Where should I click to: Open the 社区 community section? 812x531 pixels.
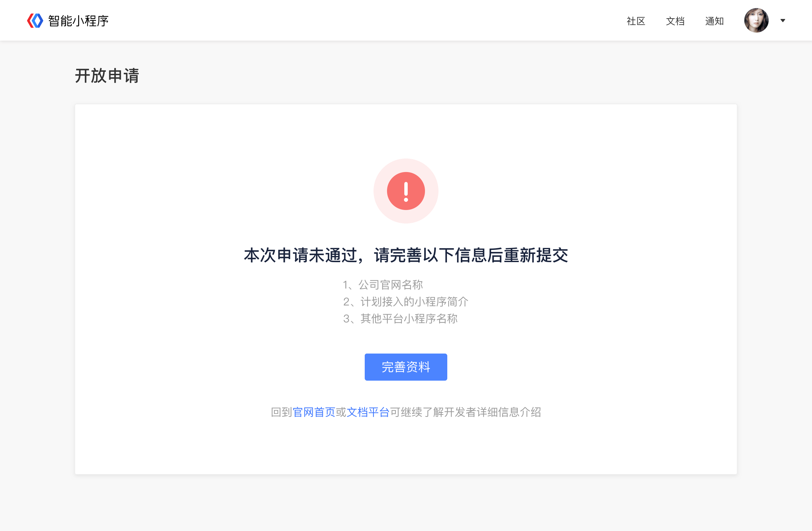coord(636,21)
